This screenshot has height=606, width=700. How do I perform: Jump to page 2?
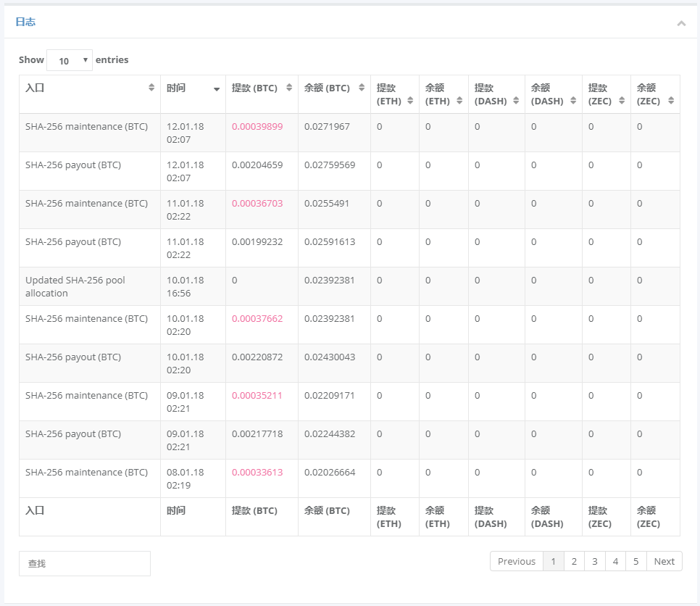(574, 561)
